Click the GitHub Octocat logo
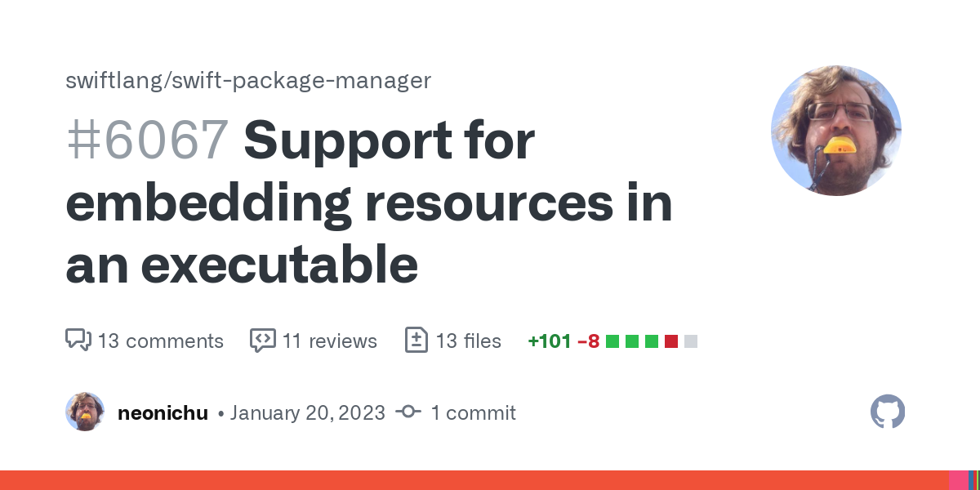The width and height of the screenshot is (980, 490). (888, 412)
